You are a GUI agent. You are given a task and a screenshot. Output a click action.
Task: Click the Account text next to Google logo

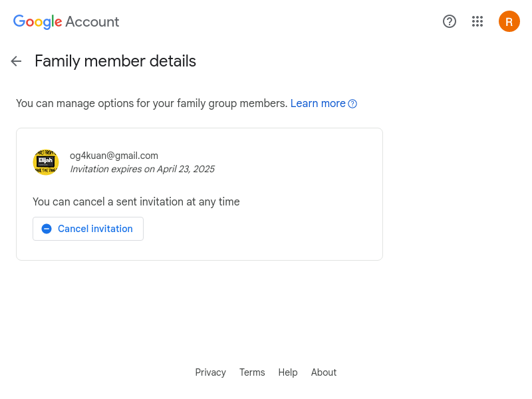pyautogui.click(x=92, y=22)
